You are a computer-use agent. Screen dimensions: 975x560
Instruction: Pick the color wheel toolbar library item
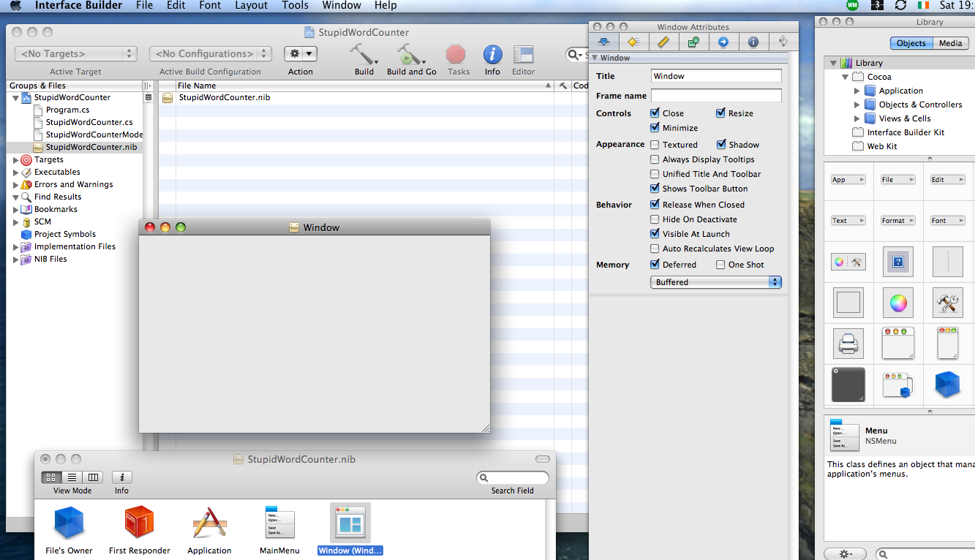(898, 302)
